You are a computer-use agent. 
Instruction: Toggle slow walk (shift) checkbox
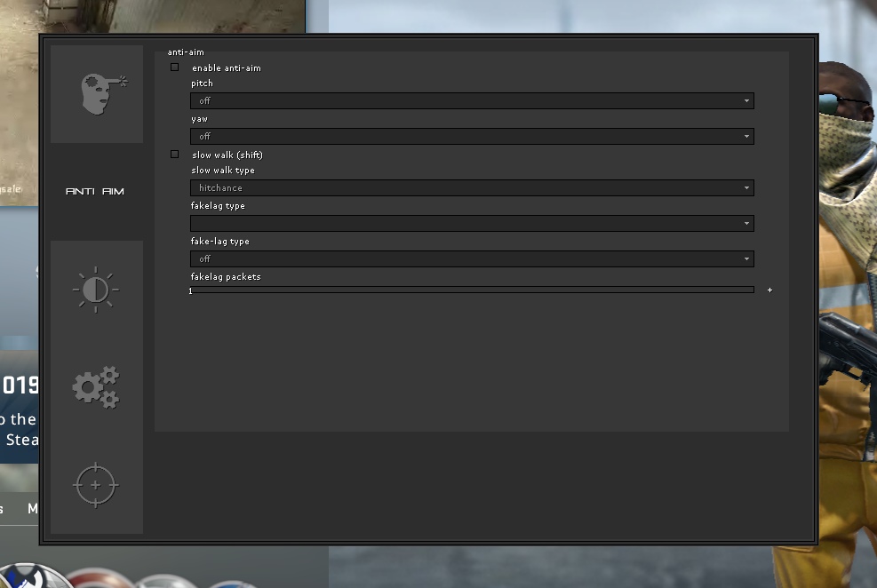tap(174, 155)
